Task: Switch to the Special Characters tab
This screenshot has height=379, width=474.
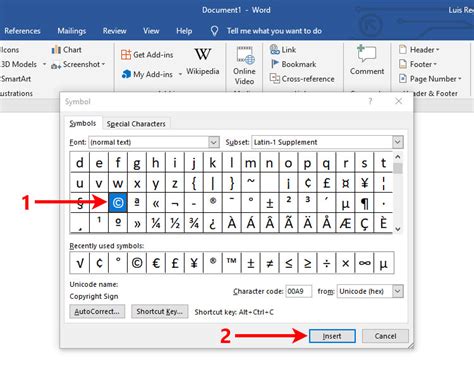Action: point(136,124)
